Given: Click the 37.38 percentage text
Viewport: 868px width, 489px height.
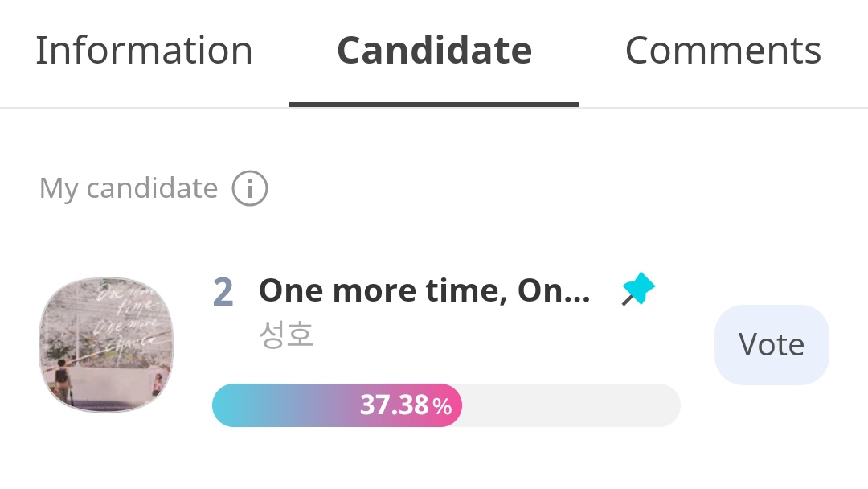Looking at the screenshot, I should 394,405.
